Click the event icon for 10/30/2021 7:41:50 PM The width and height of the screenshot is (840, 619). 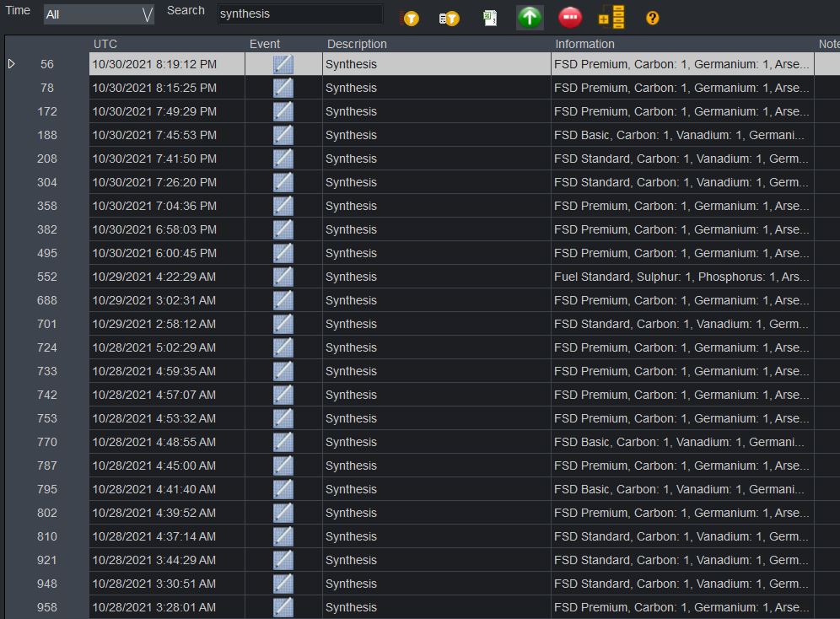283,159
